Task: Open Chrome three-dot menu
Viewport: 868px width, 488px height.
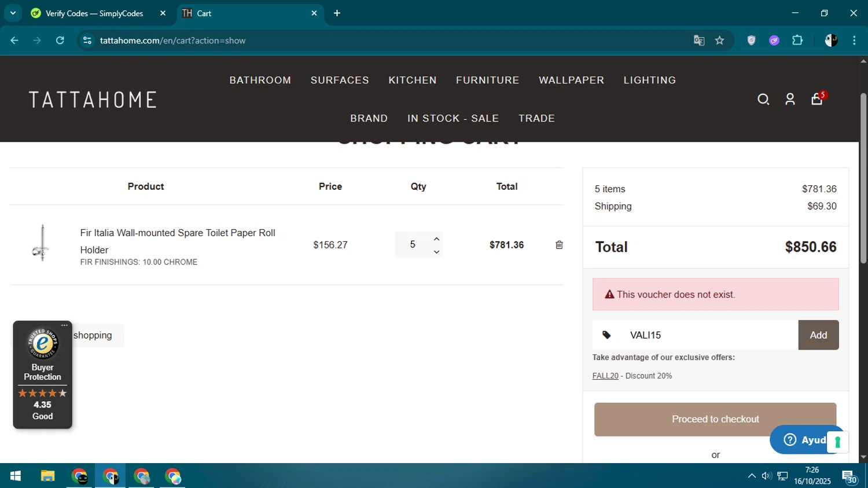Action: tap(854, 41)
